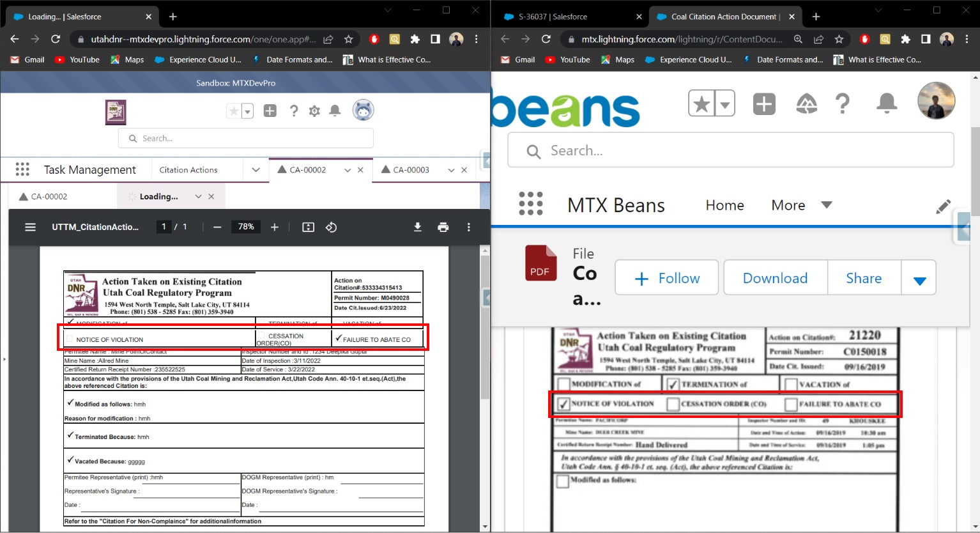Follow the Coal Citation file
Screen dimensions: 980x533
pos(666,277)
